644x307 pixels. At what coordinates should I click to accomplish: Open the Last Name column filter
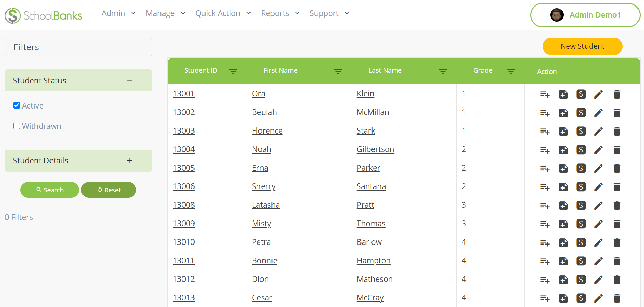(x=443, y=71)
